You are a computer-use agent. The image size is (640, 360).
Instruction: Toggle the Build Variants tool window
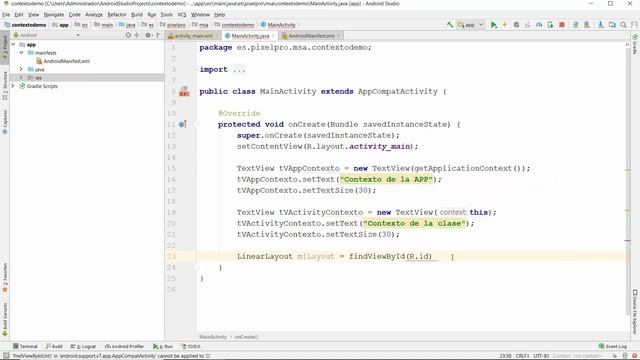click(x=5, y=319)
